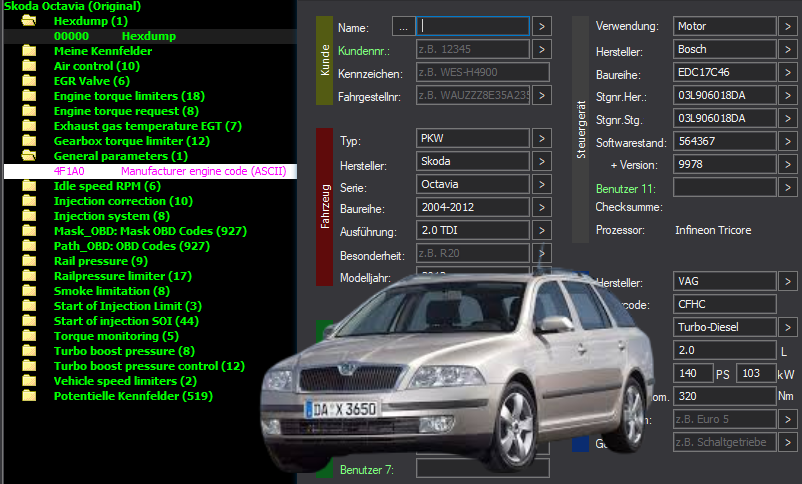
Task: Click the 320 Nm torque field
Action: pyautogui.click(x=724, y=396)
